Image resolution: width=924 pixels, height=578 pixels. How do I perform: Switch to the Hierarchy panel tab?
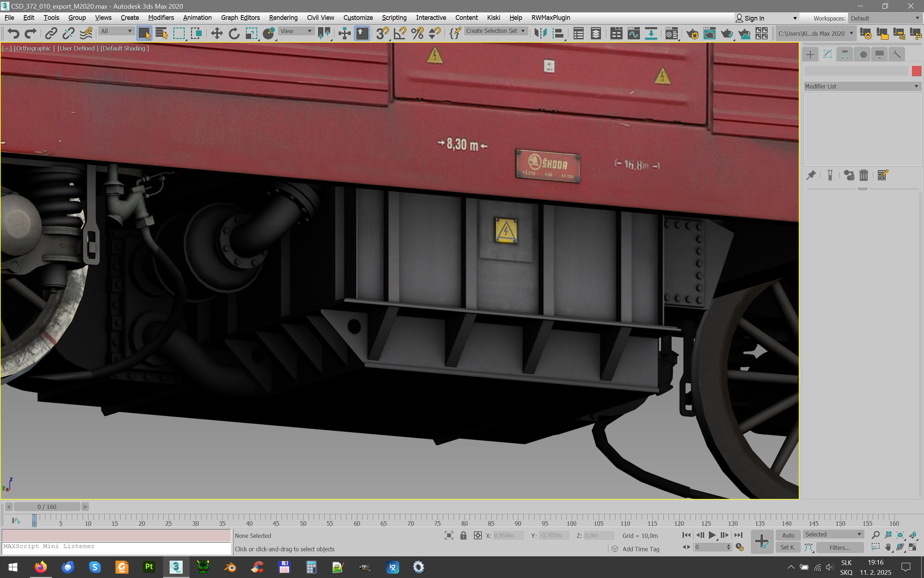point(845,54)
